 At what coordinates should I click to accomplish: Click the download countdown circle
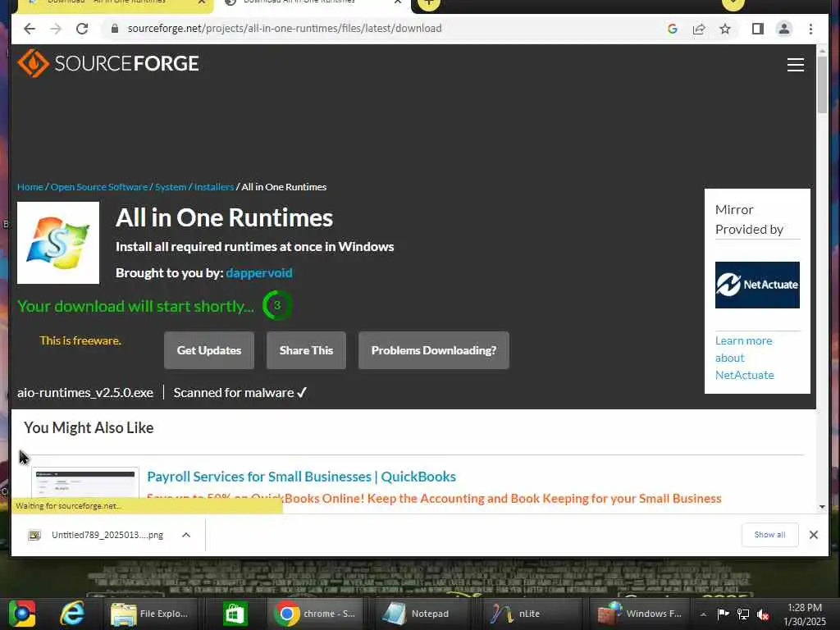[x=277, y=305]
